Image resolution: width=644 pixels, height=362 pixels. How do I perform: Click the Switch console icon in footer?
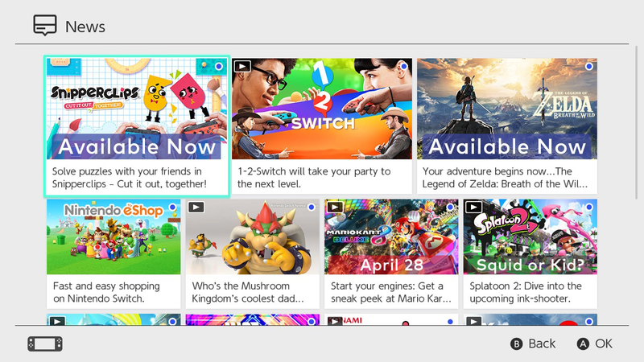pyautogui.click(x=45, y=343)
